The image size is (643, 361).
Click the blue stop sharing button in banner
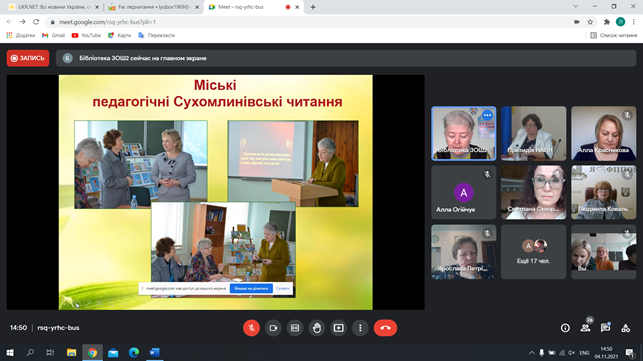click(x=251, y=288)
